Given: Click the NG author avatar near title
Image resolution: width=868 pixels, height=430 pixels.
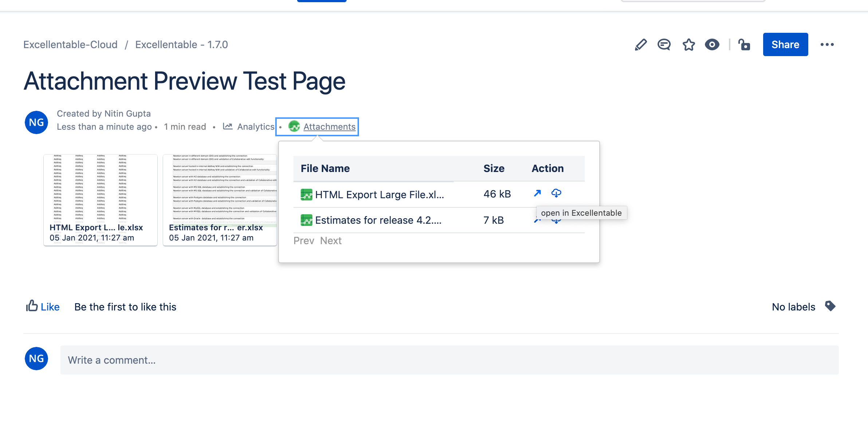Looking at the screenshot, I should [36, 122].
